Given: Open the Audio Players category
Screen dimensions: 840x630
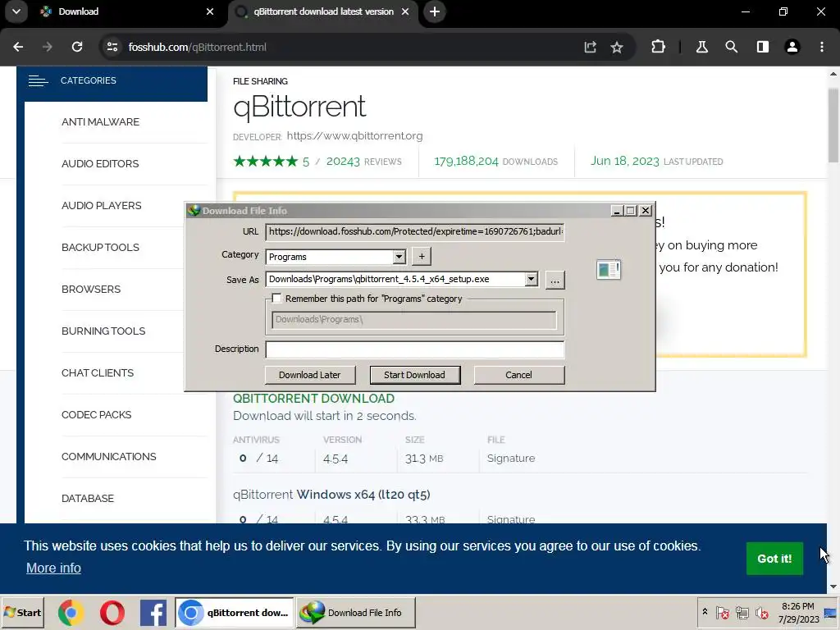Looking at the screenshot, I should click(x=101, y=206).
